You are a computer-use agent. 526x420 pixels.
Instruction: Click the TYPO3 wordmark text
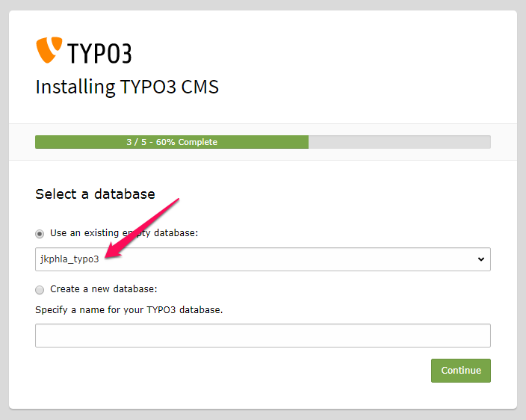coord(99,53)
